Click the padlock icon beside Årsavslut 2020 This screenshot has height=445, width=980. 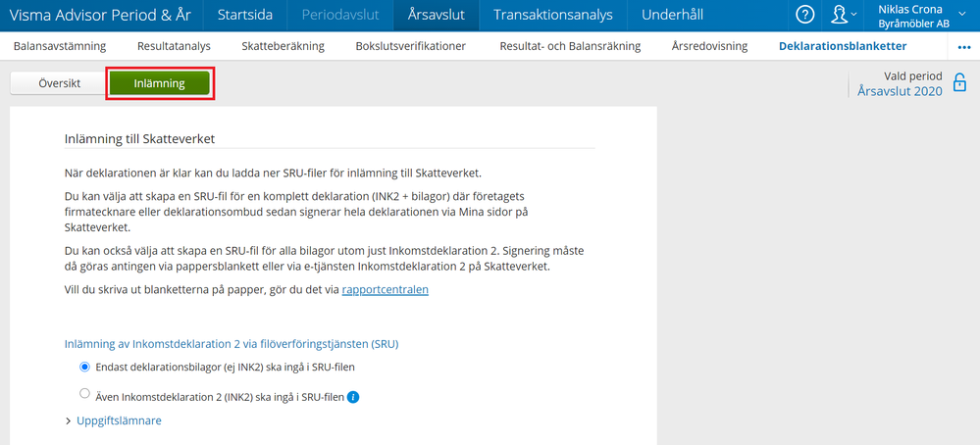pyautogui.click(x=959, y=83)
